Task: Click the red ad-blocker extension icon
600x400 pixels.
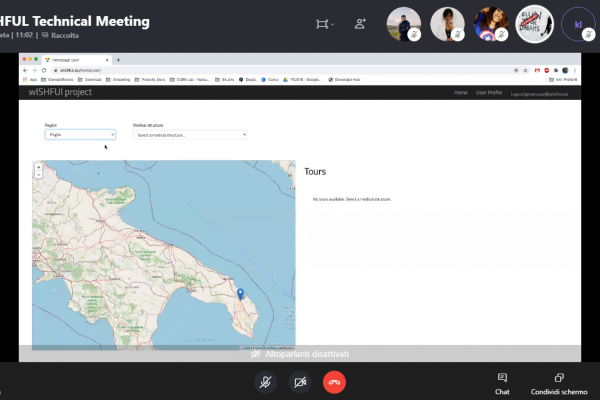Action: pos(546,70)
